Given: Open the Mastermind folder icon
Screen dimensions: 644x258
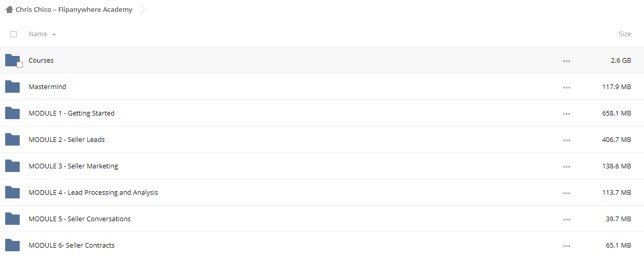Looking at the screenshot, I should (12, 87).
